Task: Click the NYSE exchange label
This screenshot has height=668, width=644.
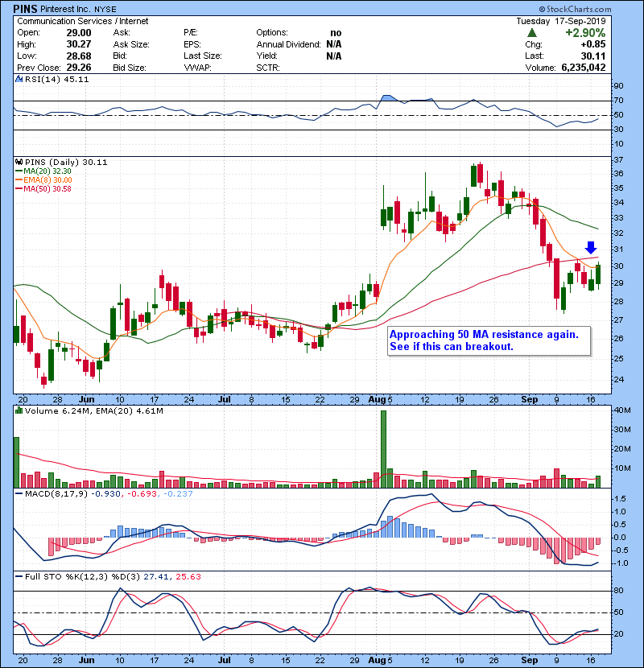Action: (105, 10)
